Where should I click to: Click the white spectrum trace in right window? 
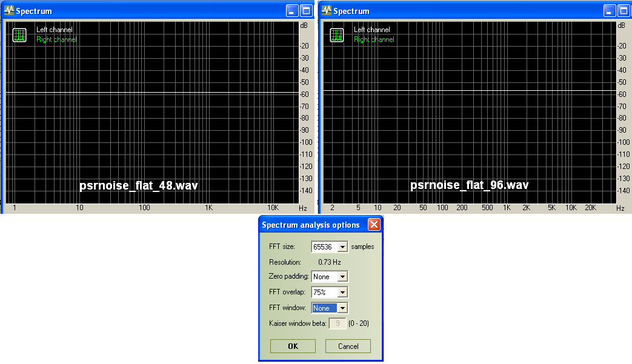(470, 91)
